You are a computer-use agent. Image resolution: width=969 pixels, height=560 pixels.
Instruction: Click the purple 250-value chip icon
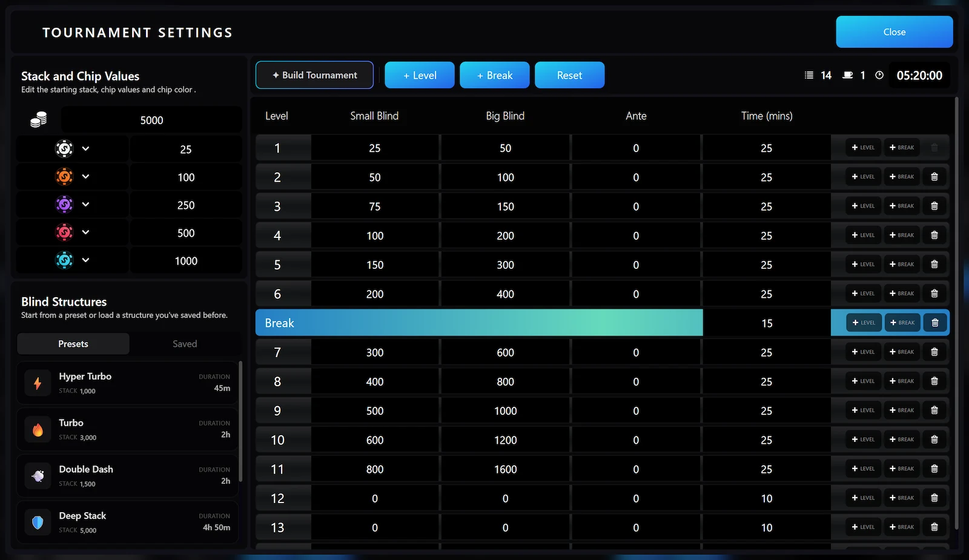[x=64, y=205]
